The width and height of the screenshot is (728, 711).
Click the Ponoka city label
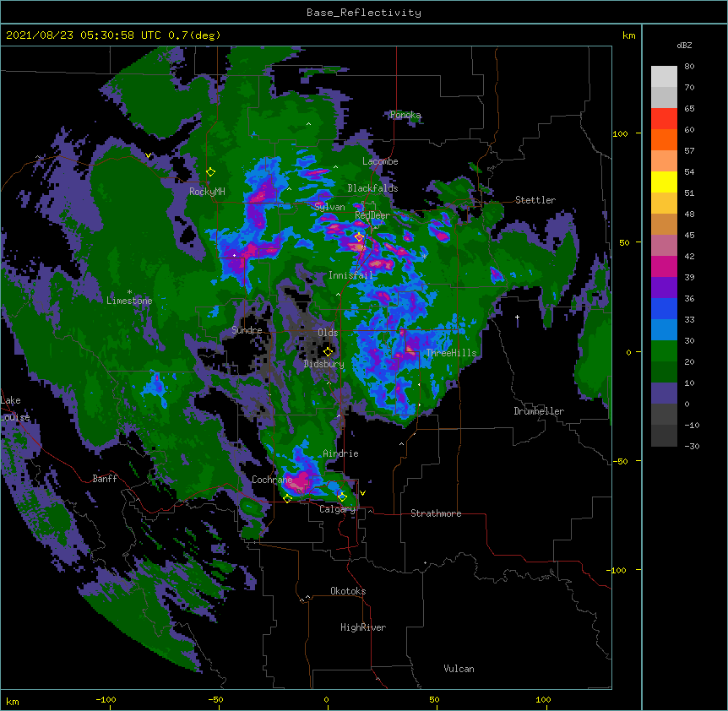[405, 115]
